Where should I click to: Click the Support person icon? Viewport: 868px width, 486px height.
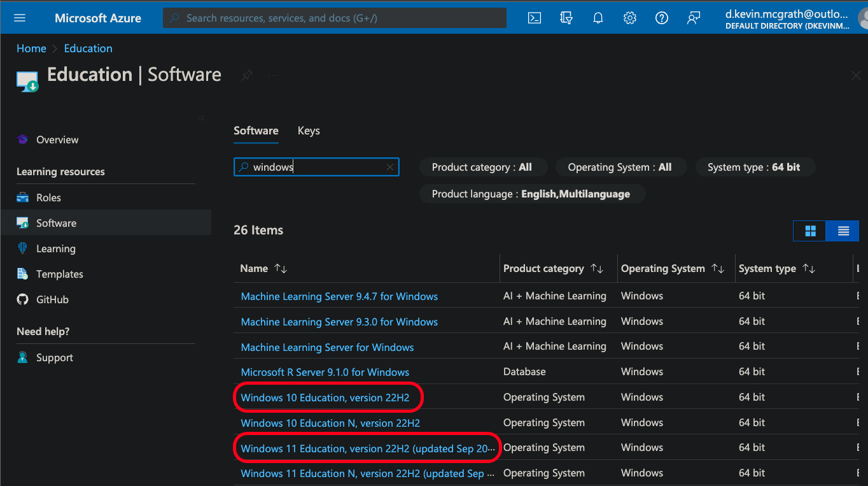(23, 357)
